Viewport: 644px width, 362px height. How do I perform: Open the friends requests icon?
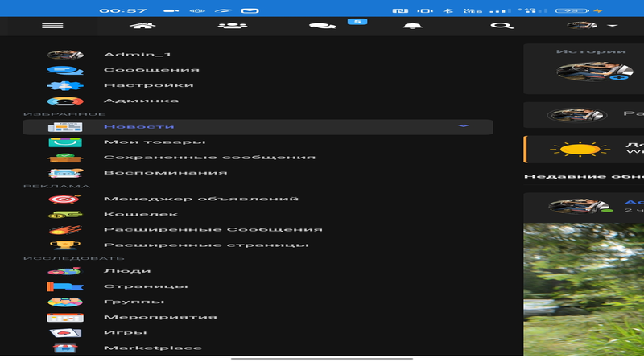pyautogui.click(x=232, y=26)
